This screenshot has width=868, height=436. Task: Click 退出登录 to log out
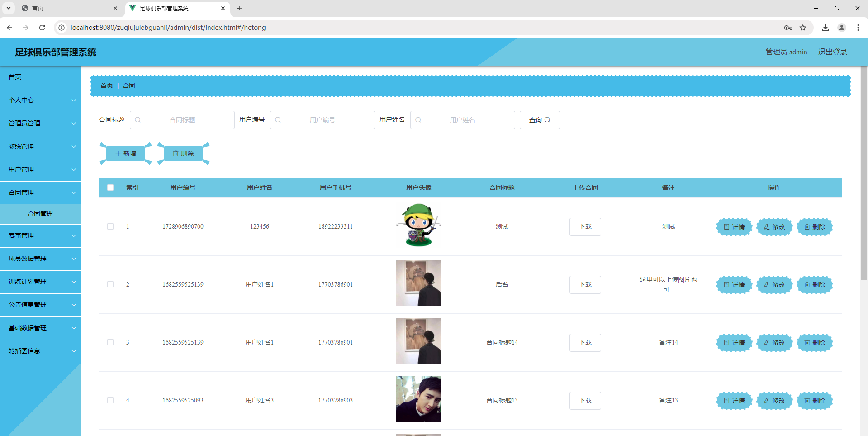click(x=832, y=52)
